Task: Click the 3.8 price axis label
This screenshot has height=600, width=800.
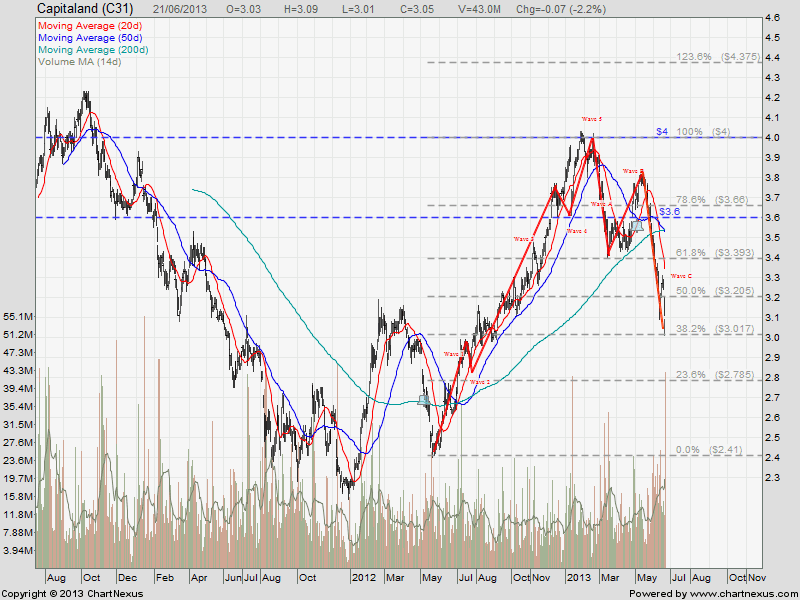Action: [772, 178]
